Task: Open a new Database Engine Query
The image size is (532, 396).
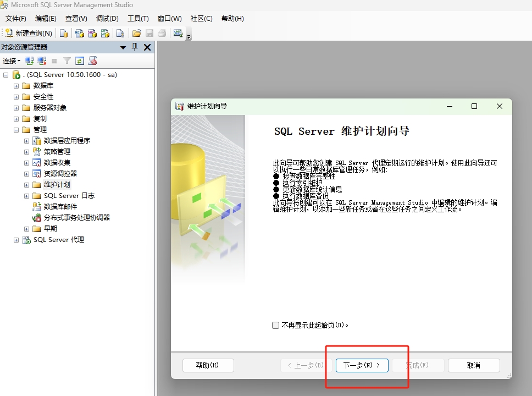Action: 63,33
